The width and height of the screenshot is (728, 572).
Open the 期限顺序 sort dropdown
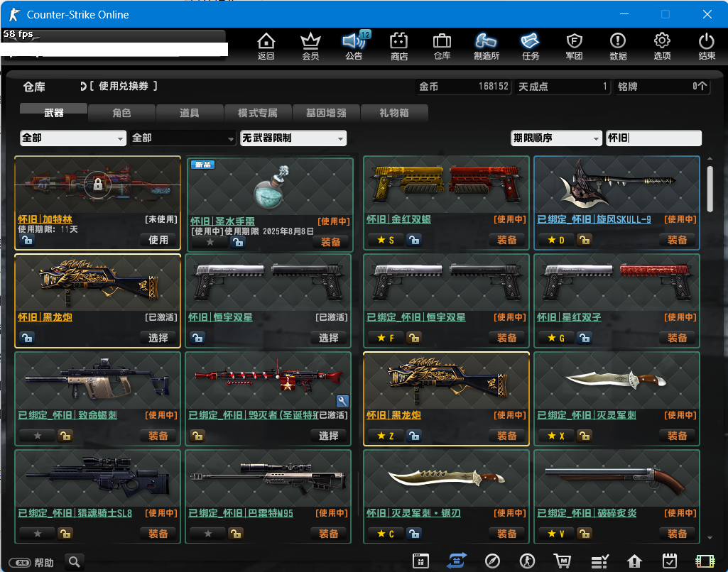tap(556, 138)
